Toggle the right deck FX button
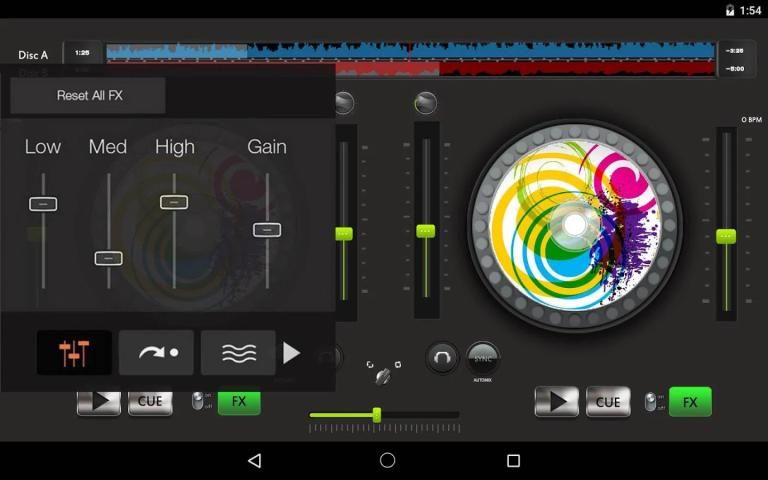This screenshot has width=768, height=480. (x=690, y=402)
